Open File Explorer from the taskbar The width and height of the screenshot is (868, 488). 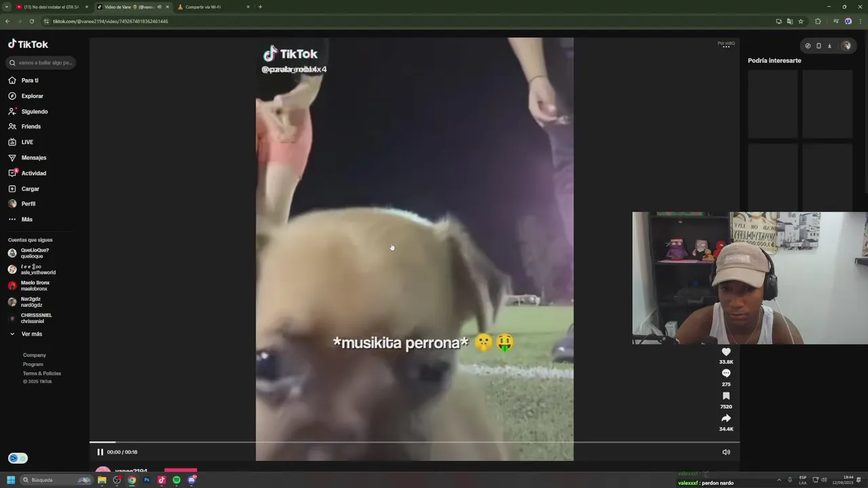[102, 480]
